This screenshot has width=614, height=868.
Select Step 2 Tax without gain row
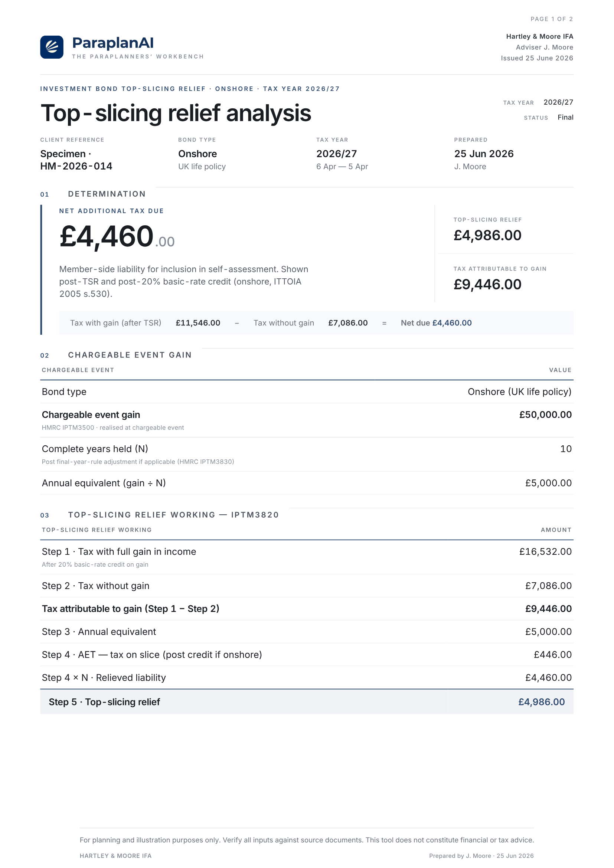[x=307, y=586]
